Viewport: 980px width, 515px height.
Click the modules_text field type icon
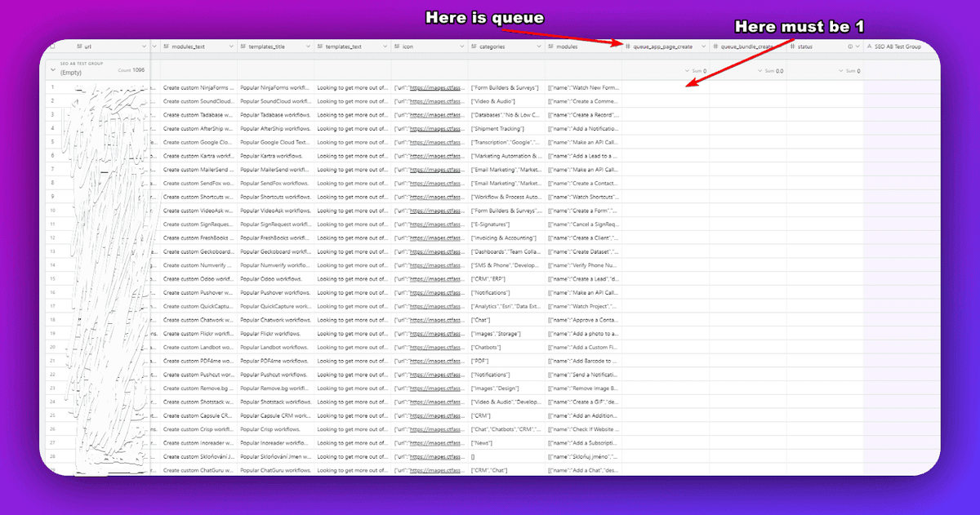pyautogui.click(x=166, y=47)
